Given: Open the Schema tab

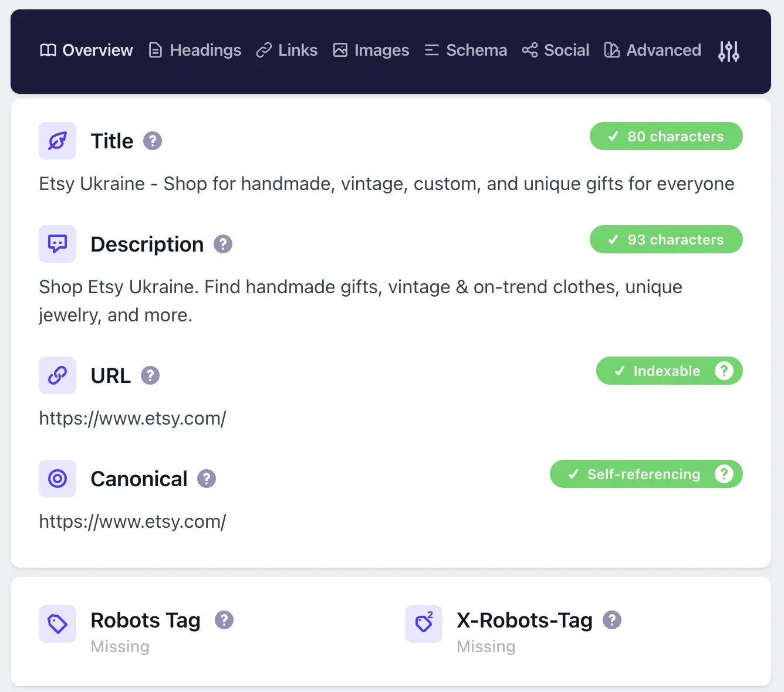Looking at the screenshot, I should [465, 50].
